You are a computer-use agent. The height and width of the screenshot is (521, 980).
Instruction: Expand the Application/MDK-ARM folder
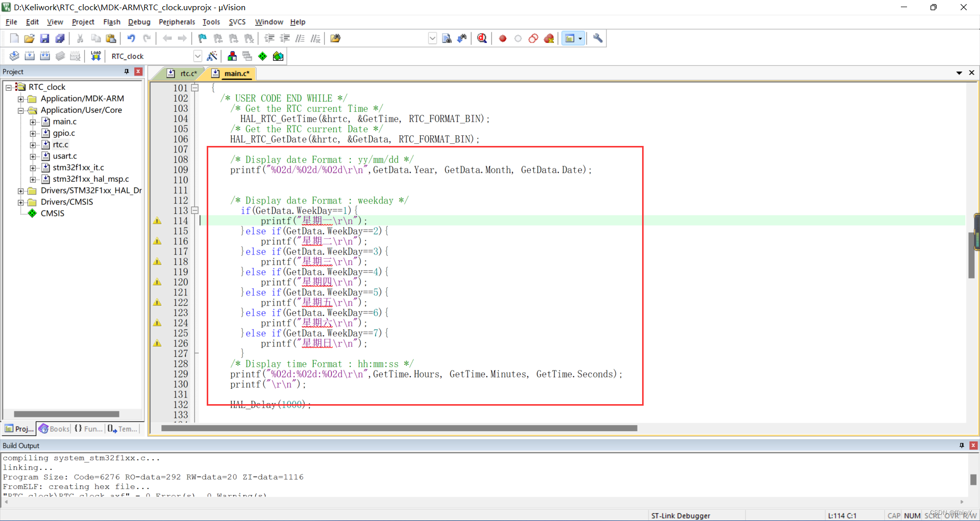(x=21, y=99)
